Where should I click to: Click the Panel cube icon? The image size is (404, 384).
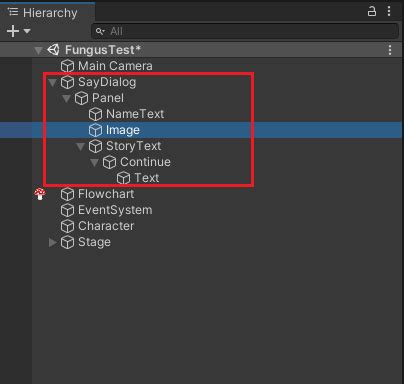[x=81, y=98]
